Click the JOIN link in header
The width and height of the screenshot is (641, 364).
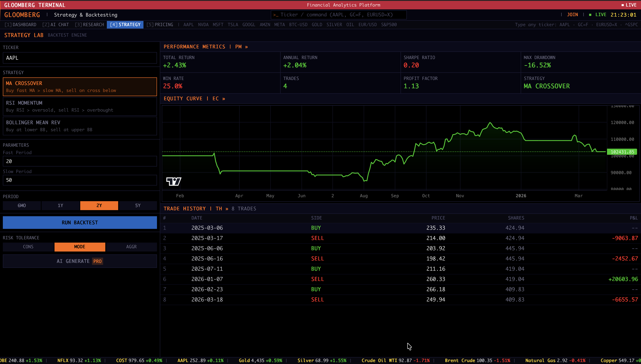click(x=572, y=15)
